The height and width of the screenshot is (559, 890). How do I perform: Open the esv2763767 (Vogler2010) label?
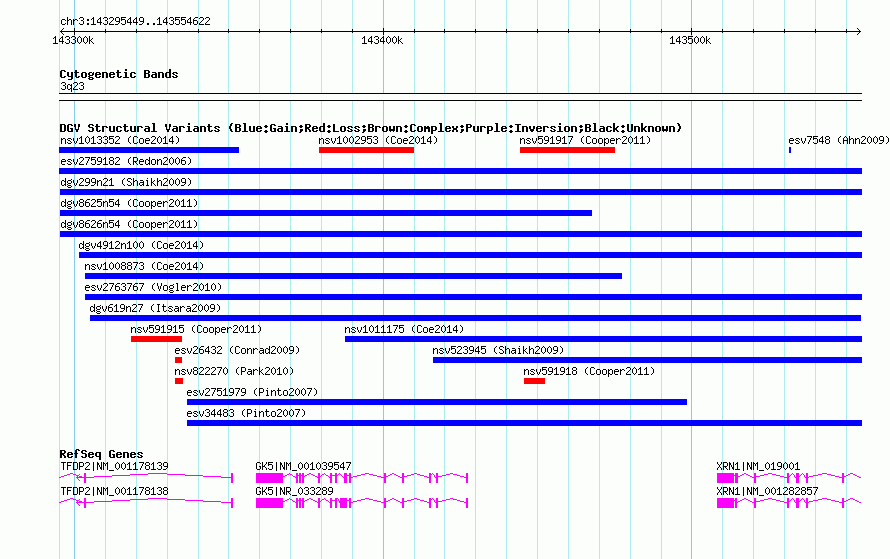153,287
